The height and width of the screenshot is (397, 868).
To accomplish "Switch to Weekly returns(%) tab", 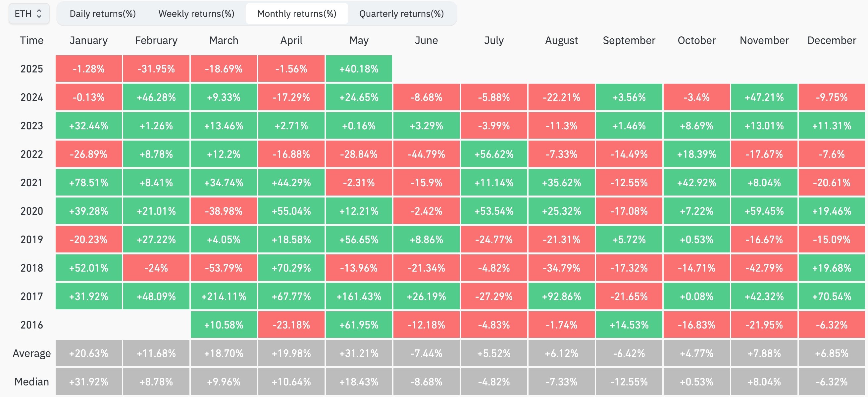I will (196, 14).
